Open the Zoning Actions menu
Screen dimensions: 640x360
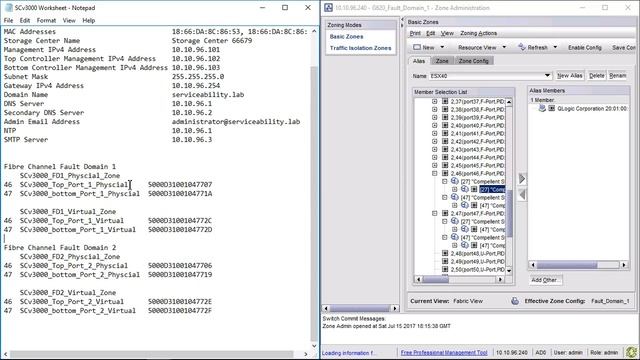click(478, 33)
